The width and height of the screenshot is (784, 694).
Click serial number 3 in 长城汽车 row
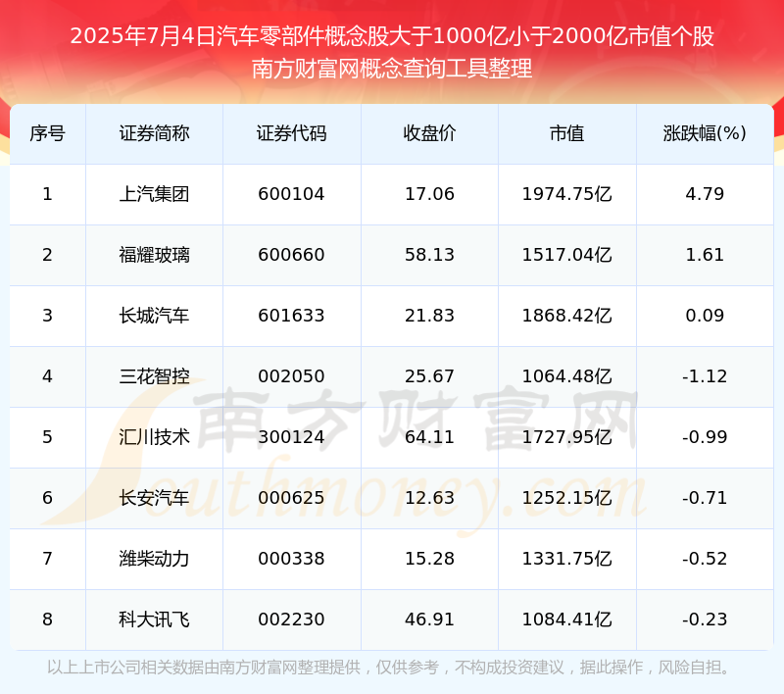pos(47,316)
